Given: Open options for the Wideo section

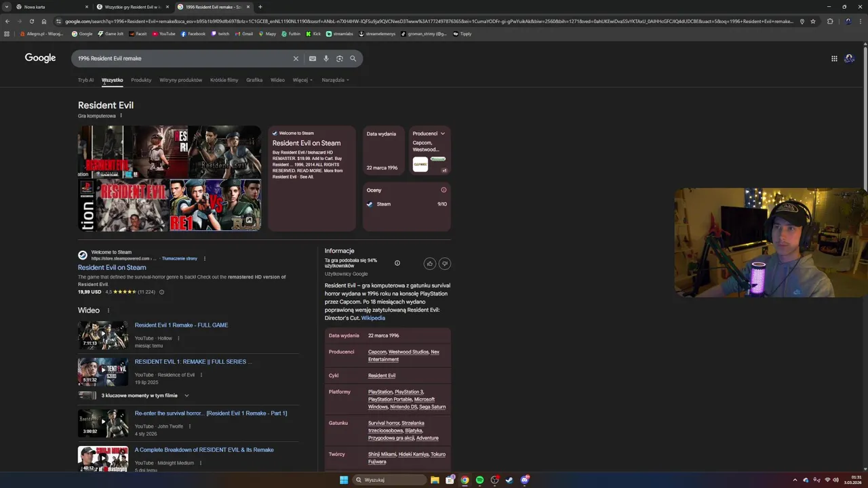Looking at the screenshot, I should pyautogui.click(x=108, y=310).
